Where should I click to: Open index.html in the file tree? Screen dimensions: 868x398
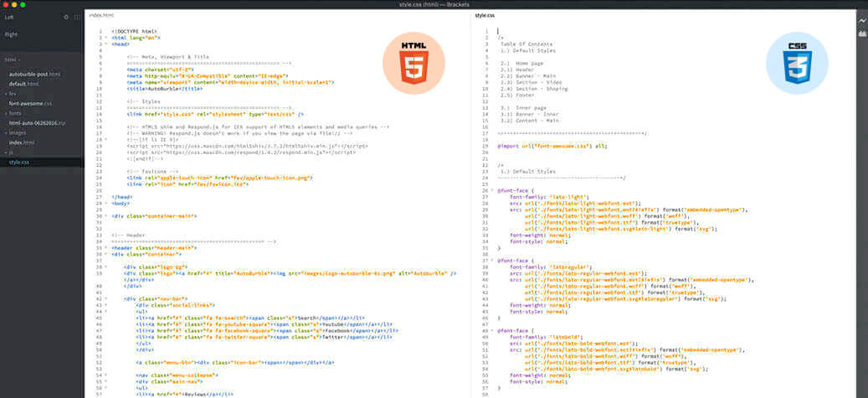pyautogui.click(x=22, y=142)
